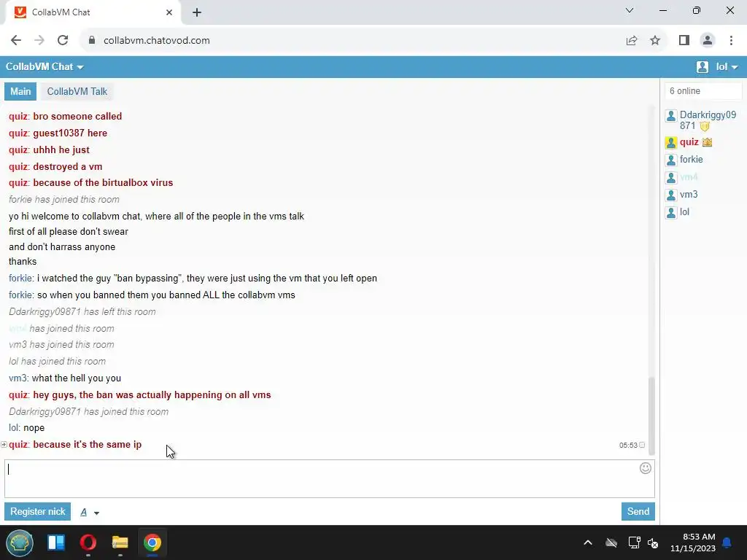Switch to the CollabVM Talk tab
This screenshot has height=560, width=747.
tap(77, 91)
